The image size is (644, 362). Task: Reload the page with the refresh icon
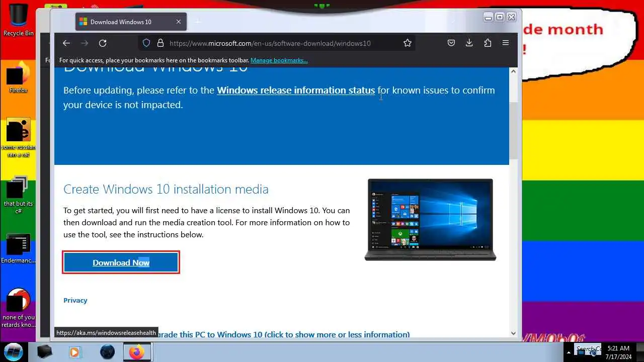pyautogui.click(x=103, y=43)
